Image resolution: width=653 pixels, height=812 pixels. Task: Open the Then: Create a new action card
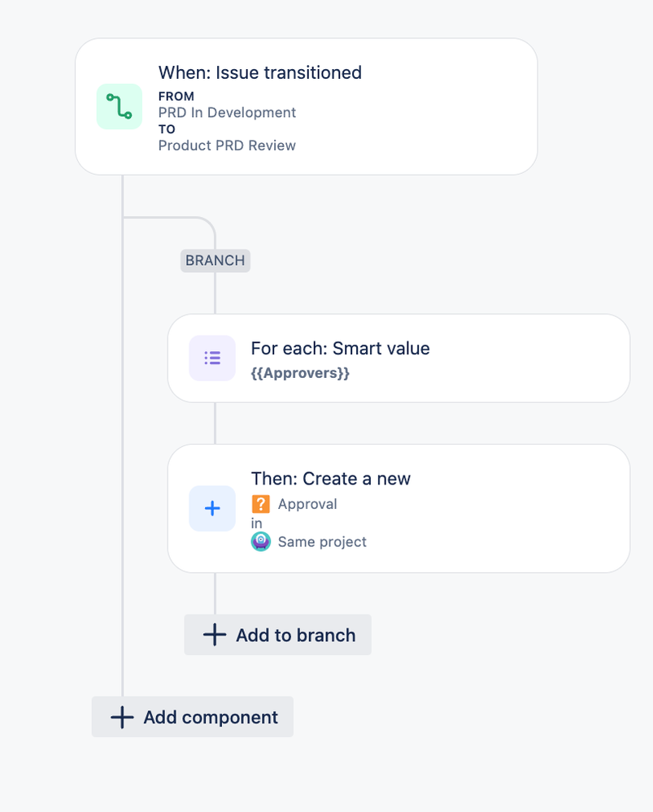(x=399, y=509)
